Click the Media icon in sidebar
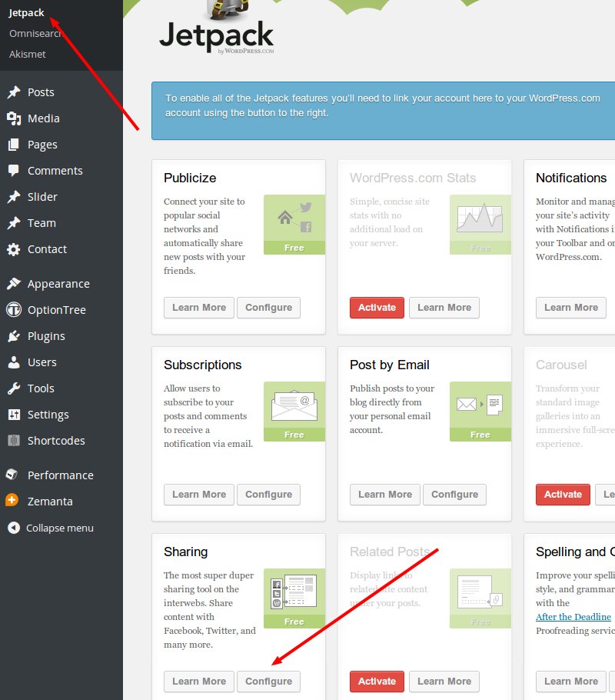615x700 pixels. pyautogui.click(x=14, y=118)
